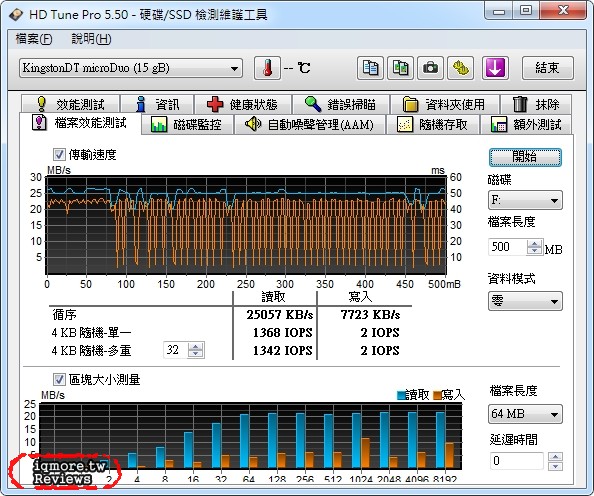Click the 1368 IOPS read value
The height and width of the screenshot is (496, 594).
283,333
